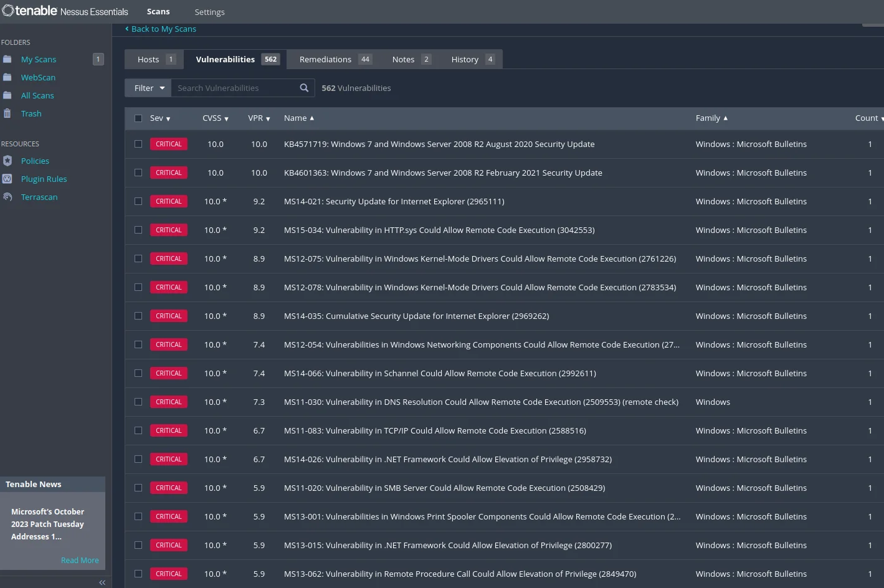Screen dimensions: 884x588
Task: Focus the Search Vulnerabilities field
Action: [235, 88]
